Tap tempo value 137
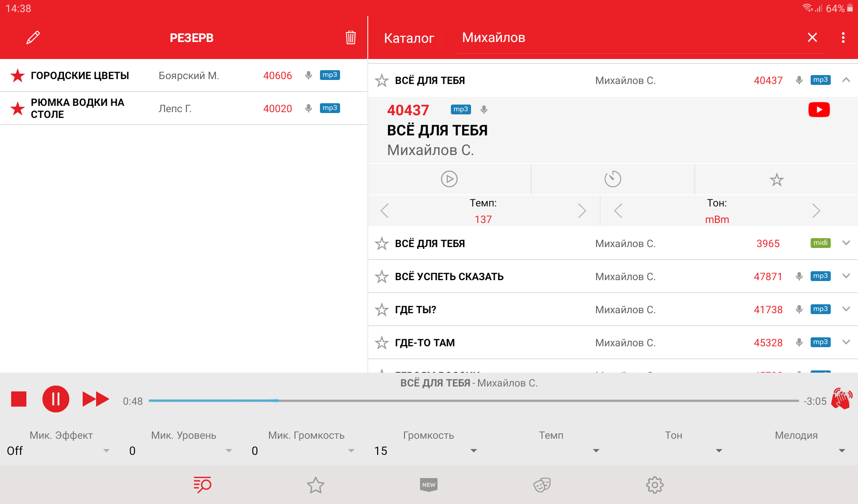Viewport: 858px width, 504px height. (483, 219)
